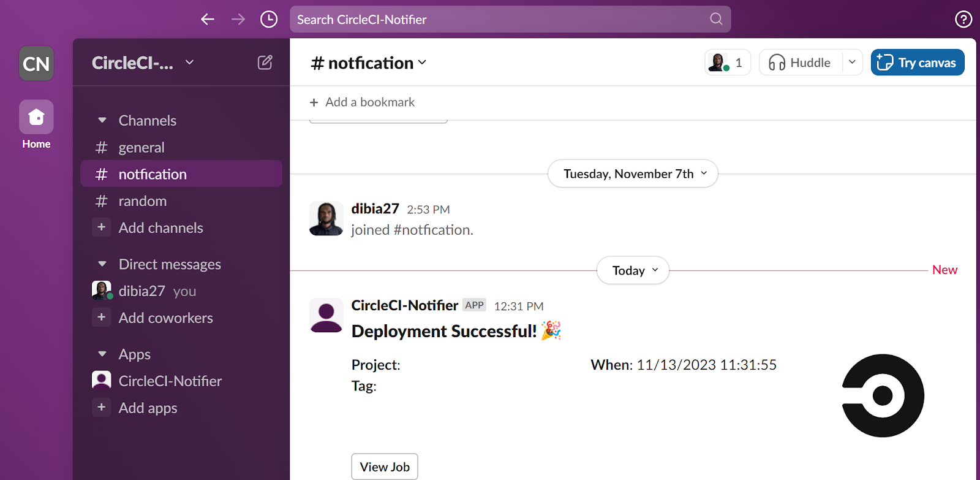Viewport: 980px width, 480px height.
Task: Open the general channel
Action: pos(181,147)
